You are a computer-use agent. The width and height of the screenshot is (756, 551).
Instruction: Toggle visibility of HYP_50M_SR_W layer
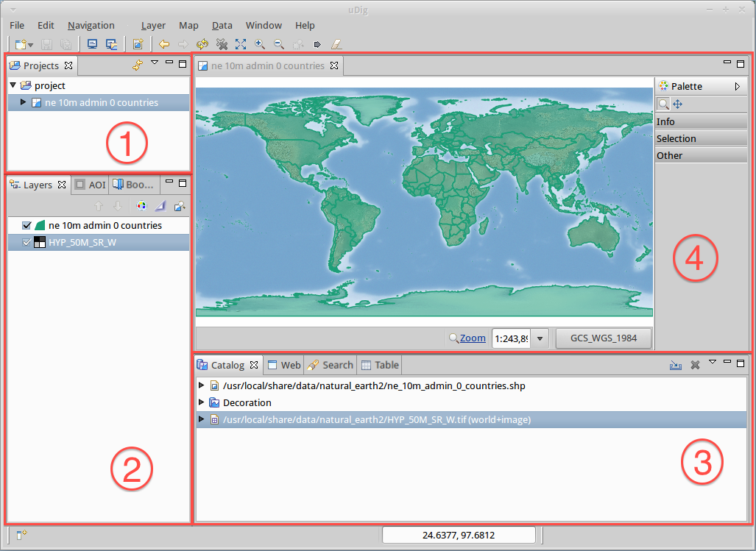click(27, 242)
